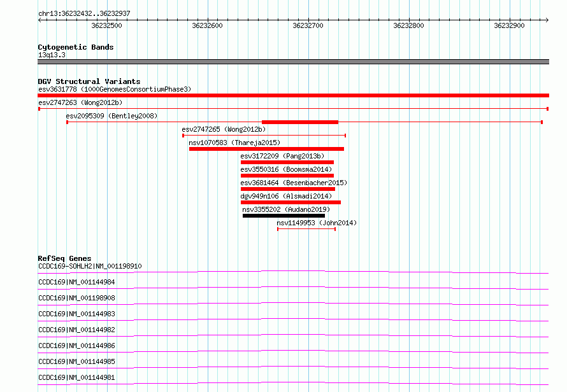Click the CCDC169|NM_001144984 gene label
This screenshot has height=392, width=567.
coord(76,282)
